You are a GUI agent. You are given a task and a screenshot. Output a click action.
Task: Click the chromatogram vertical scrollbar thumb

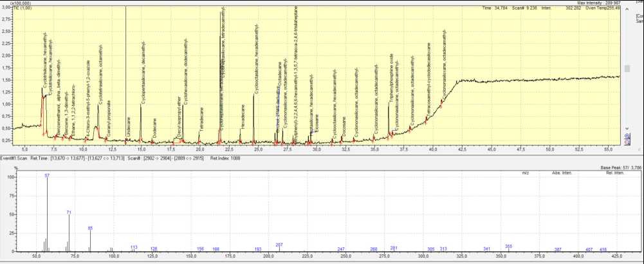pos(627,69)
